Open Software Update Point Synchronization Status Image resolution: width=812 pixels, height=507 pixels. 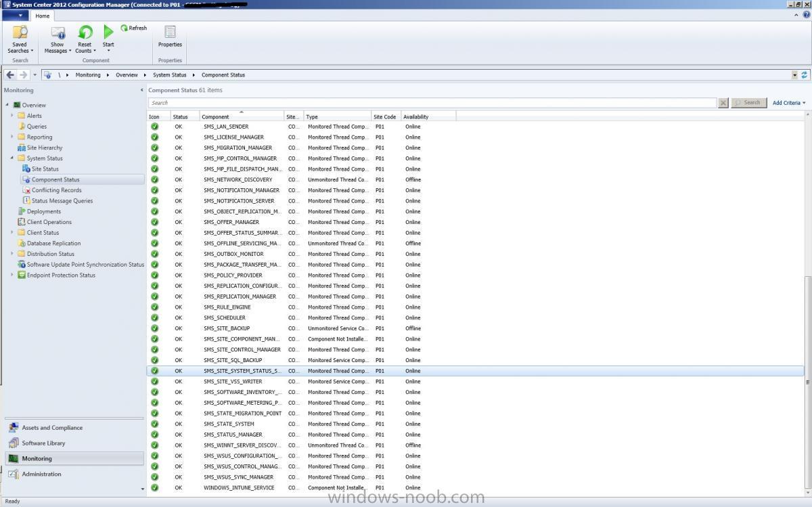click(85, 265)
